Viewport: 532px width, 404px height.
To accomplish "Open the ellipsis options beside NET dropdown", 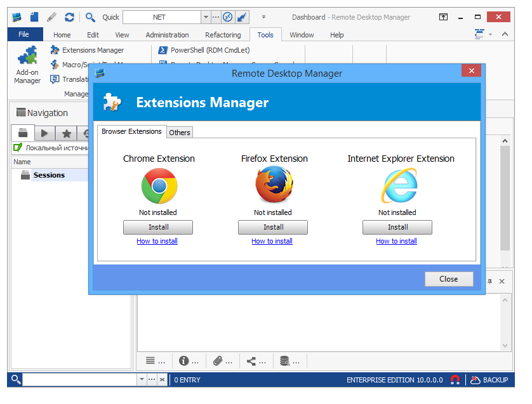I will tap(216, 17).
